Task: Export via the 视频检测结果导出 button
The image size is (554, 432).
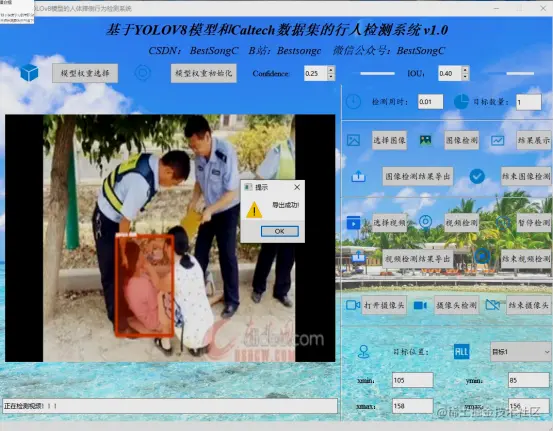Action: 418,259
